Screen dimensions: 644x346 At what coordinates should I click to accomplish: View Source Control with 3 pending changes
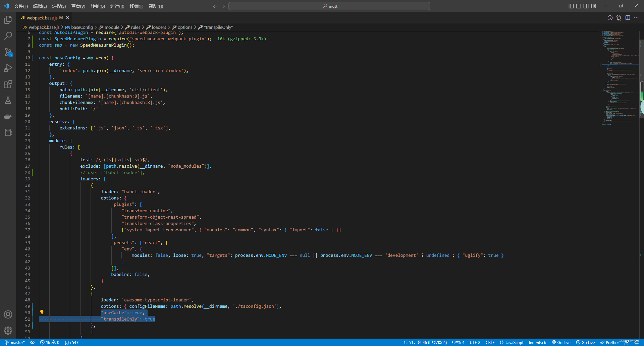tap(8, 52)
